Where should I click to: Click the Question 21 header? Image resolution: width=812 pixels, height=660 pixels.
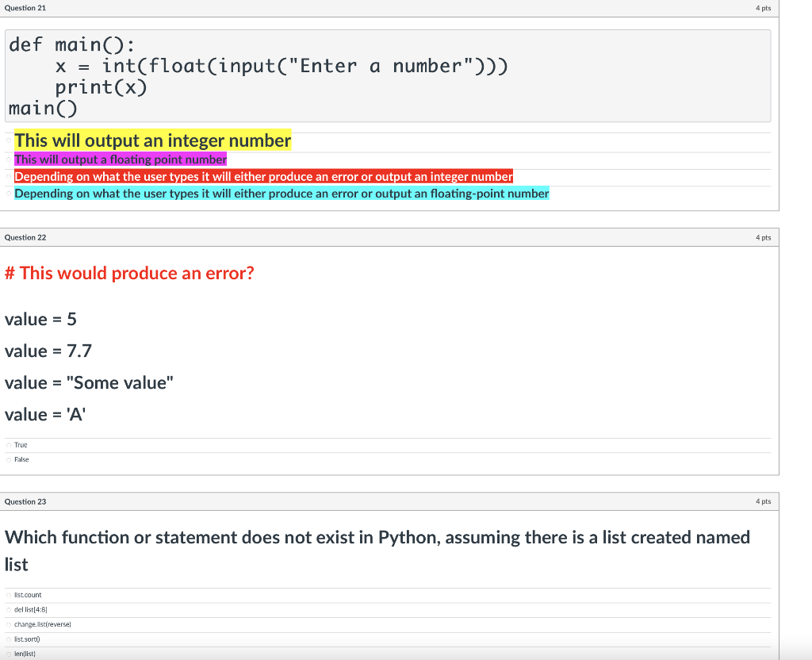coord(25,8)
